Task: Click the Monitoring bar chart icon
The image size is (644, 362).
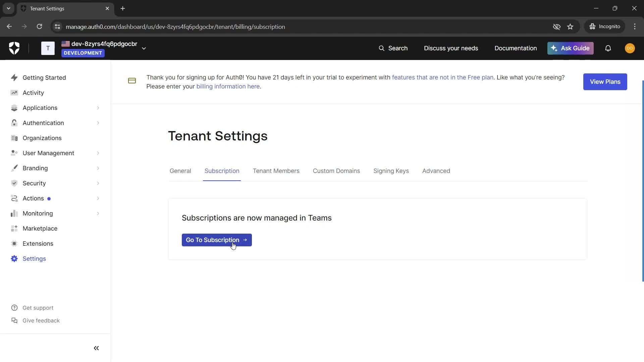Action: (14, 214)
